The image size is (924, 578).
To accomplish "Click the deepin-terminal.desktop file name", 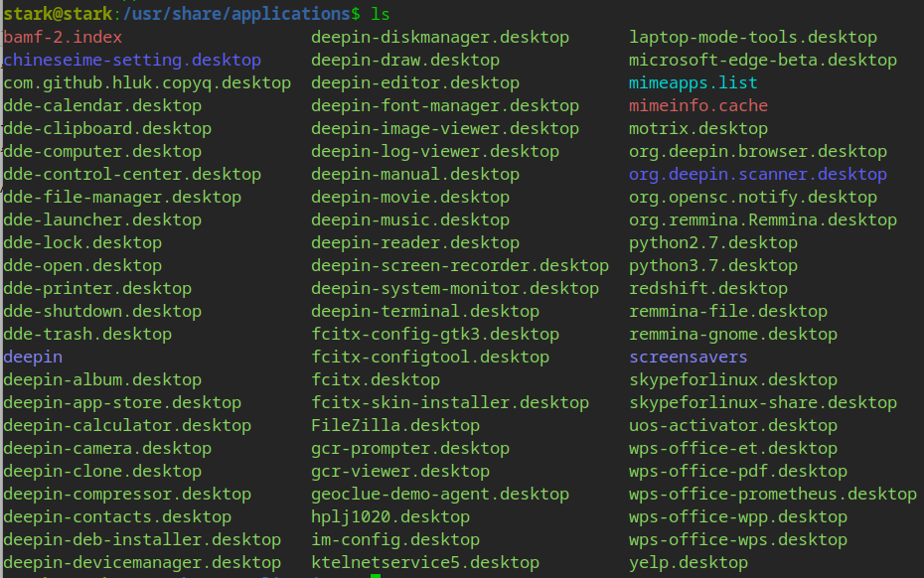I will (424, 312).
